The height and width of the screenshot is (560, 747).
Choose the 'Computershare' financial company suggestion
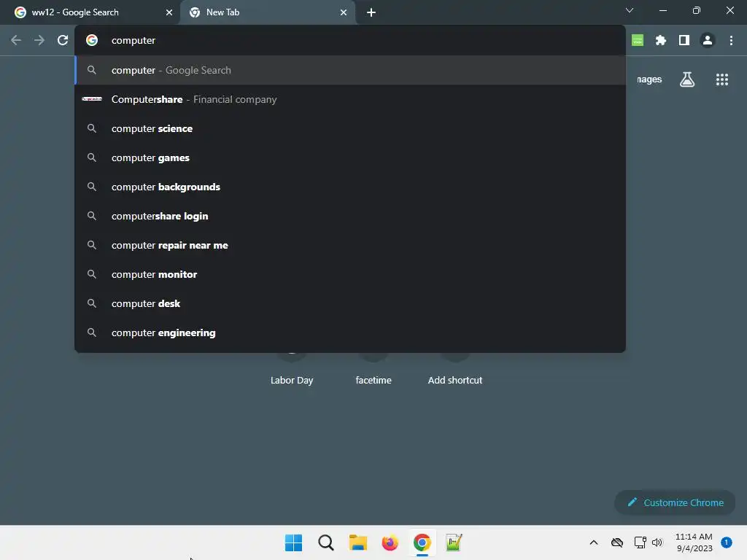click(350, 99)
